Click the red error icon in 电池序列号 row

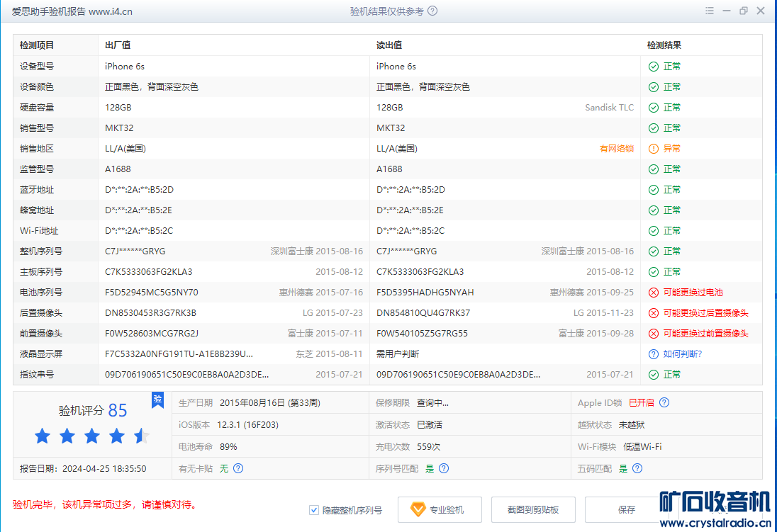pos(653,293)
